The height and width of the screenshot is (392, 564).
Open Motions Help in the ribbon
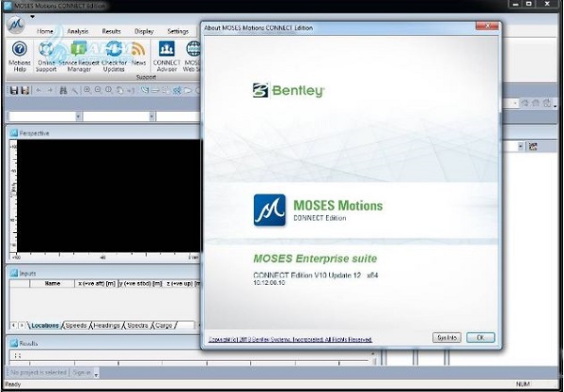(x=20, y=56)
